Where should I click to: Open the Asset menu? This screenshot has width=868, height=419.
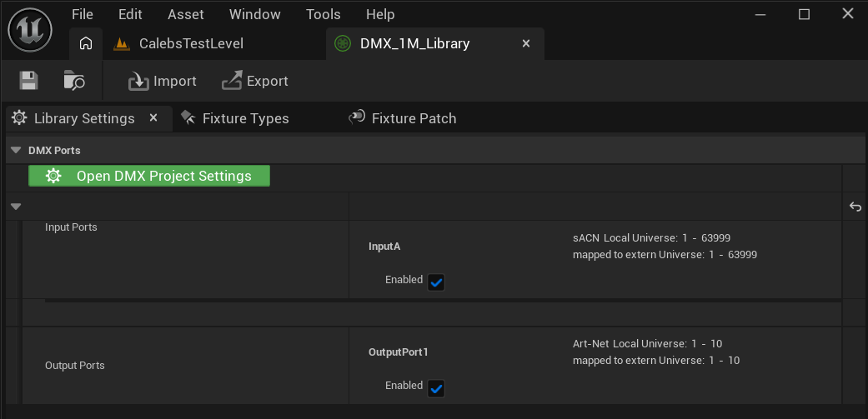pos(186,14)
